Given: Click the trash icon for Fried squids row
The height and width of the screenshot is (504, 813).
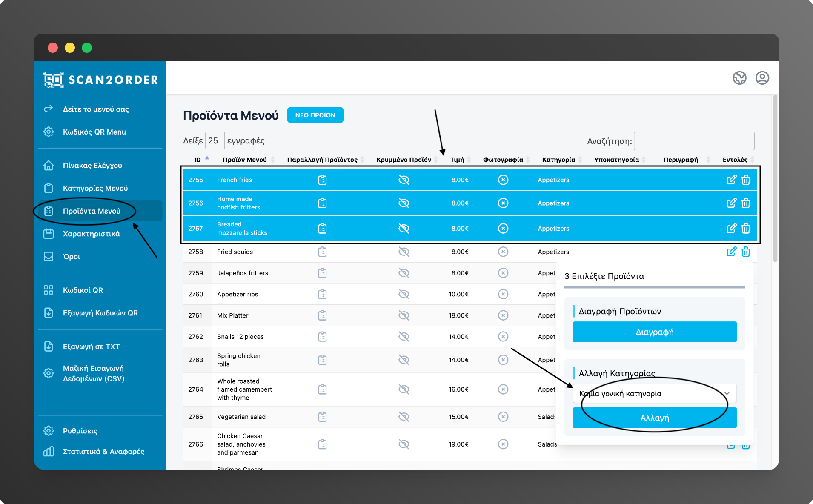Looking at the screenshot, I should (x=746, y=252).
